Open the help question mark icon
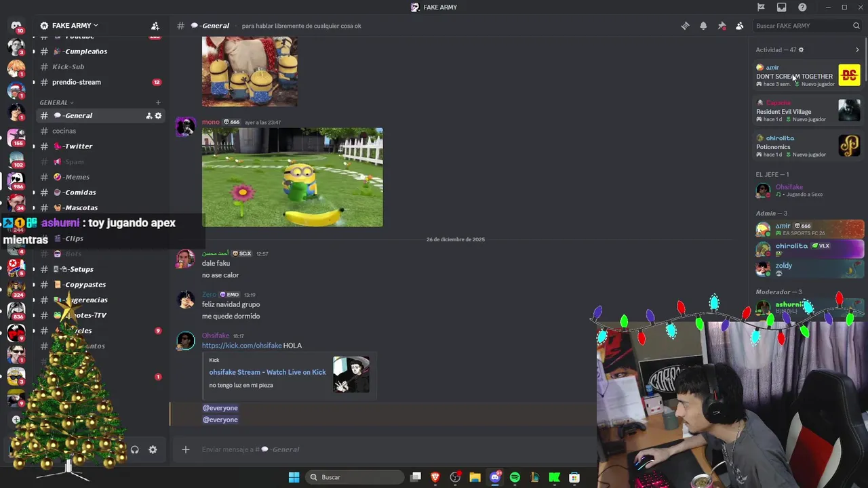The image size is (868, 488). (802, 7)
